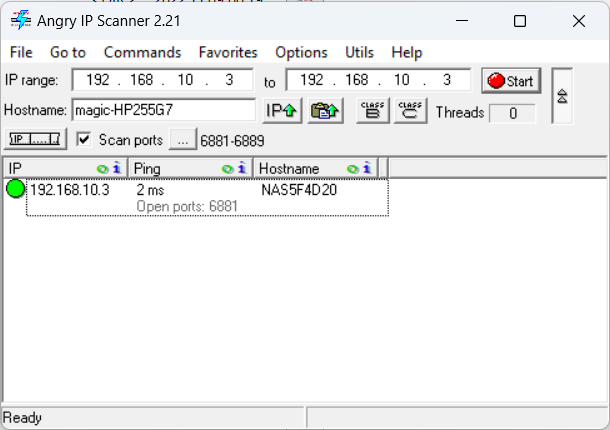Click the 2 ms ping value
This screenshot has height=430, width=610.
point(150,190)
